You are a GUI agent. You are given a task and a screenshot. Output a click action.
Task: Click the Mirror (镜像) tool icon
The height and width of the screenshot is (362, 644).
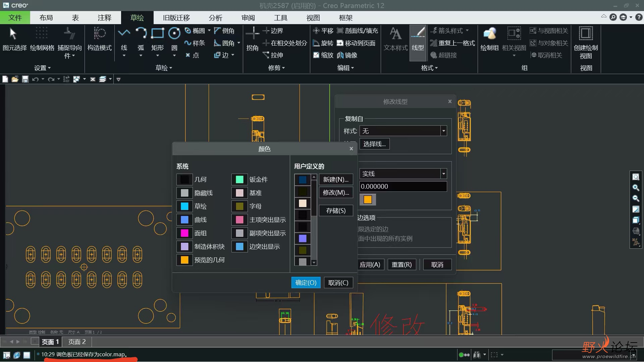click(x=340, y=55)
